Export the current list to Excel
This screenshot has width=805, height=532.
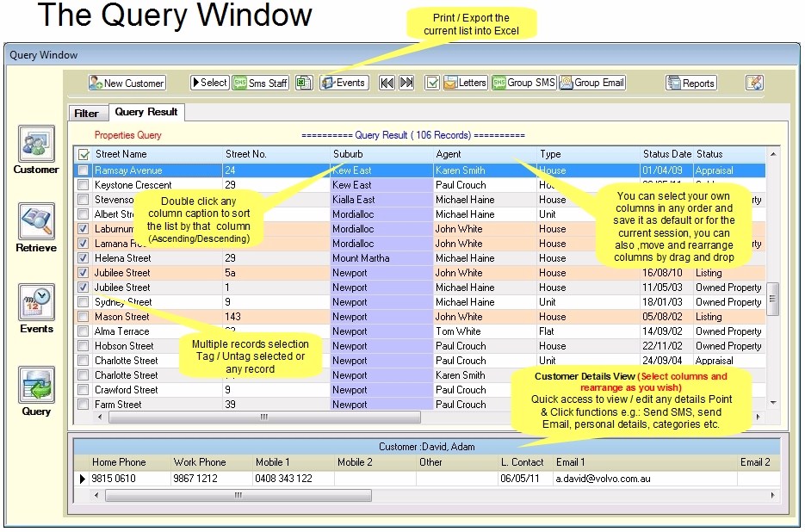pos(303,82)
